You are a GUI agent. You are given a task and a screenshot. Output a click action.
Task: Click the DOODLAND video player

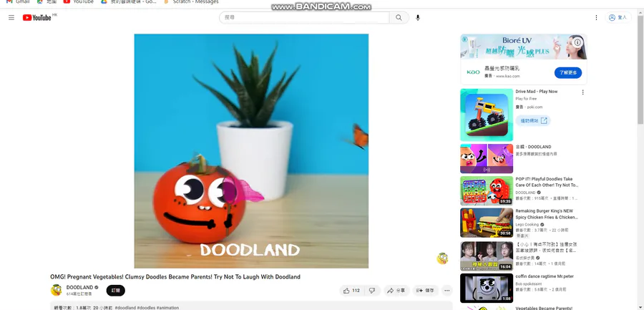(x=251, y=151)
